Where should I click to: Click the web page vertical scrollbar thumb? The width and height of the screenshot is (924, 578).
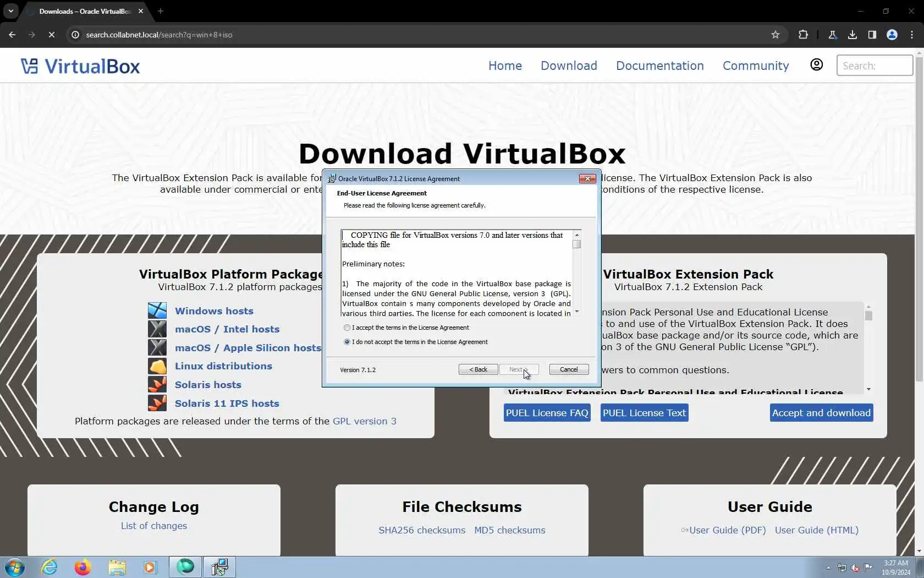point(919,220)
